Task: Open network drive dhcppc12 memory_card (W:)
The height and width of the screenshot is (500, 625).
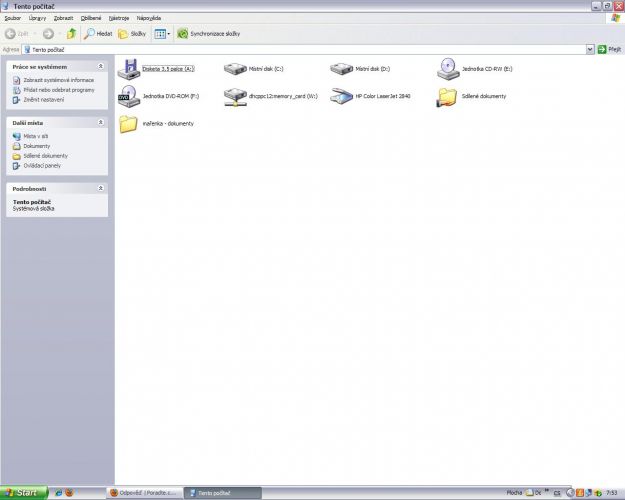Action: (x=235, y=97)
